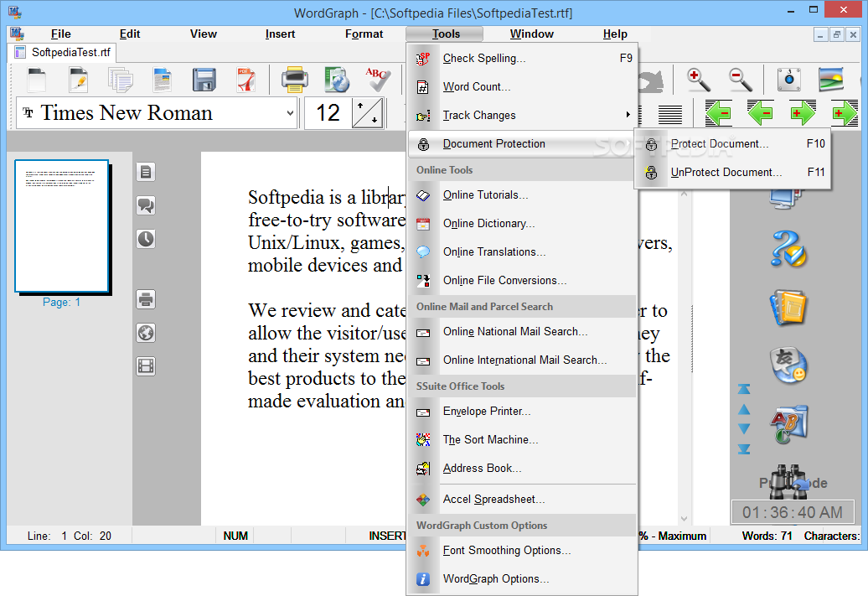
Task: Click the disk drive icon beside zoom tools
Action: coord(789,79)
